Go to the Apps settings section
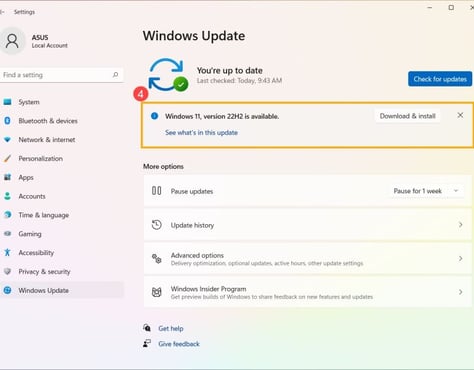Viewport: 474px width, 370px height. [26, 177]
